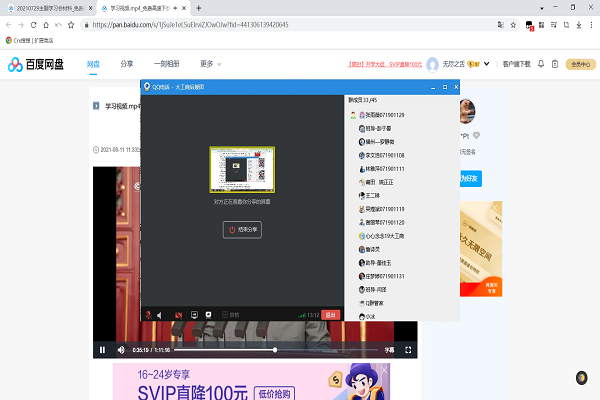Open the extension with red badge
This screenshot has height=400, width=600.
[x=529, y=26]
